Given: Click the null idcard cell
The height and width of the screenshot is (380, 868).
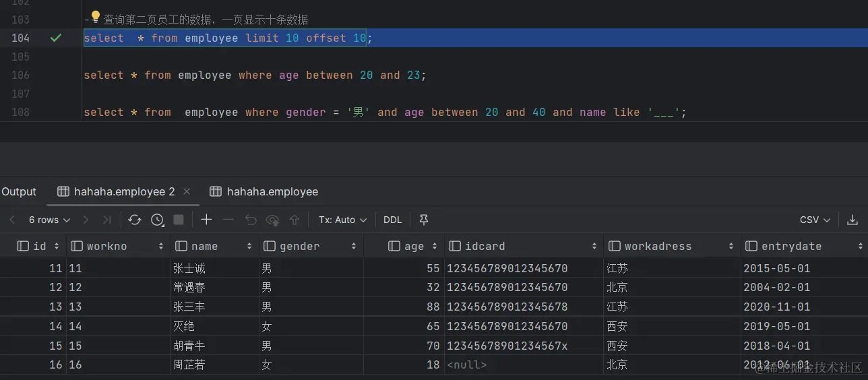Looking at the screenshot, I should point(466,365).
